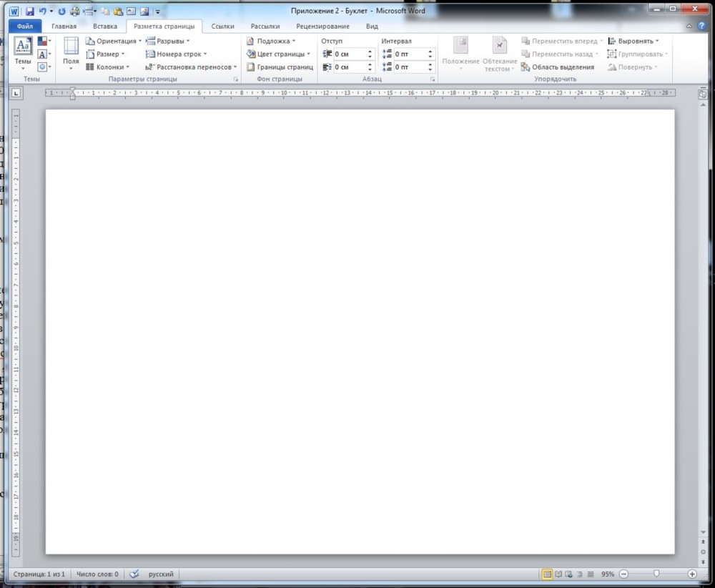
Task: Click the Save icon in Quick Access Toolbar
Action: [x=30, y=11]
